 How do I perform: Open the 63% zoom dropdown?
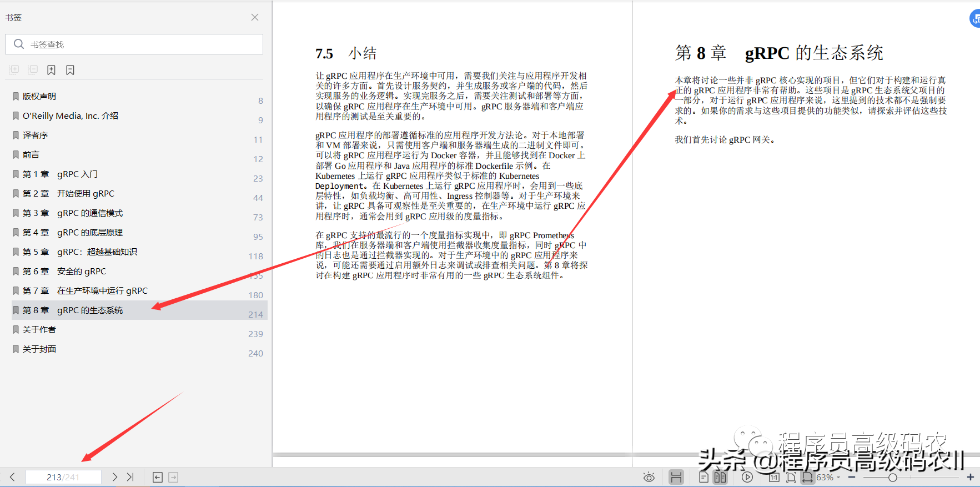[x=828, y=478]
